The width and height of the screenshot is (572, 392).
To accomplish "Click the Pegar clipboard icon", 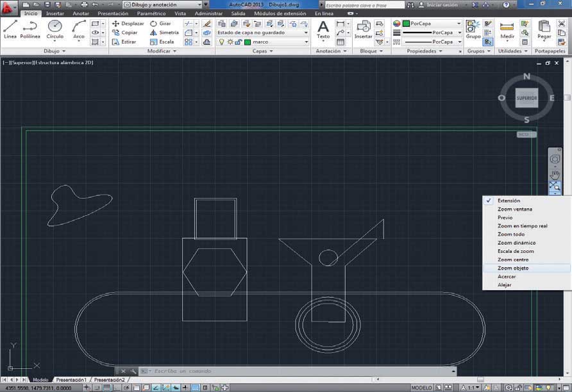I will [544, 30].
